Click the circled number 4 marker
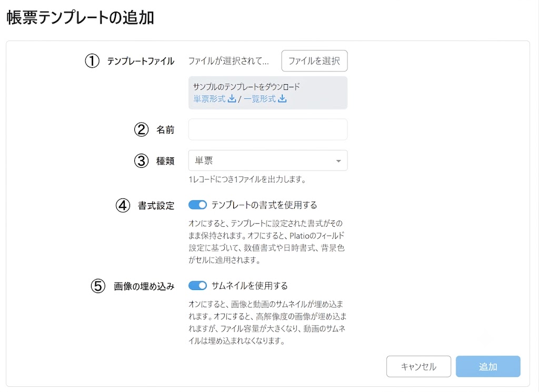 click(123, 205)
